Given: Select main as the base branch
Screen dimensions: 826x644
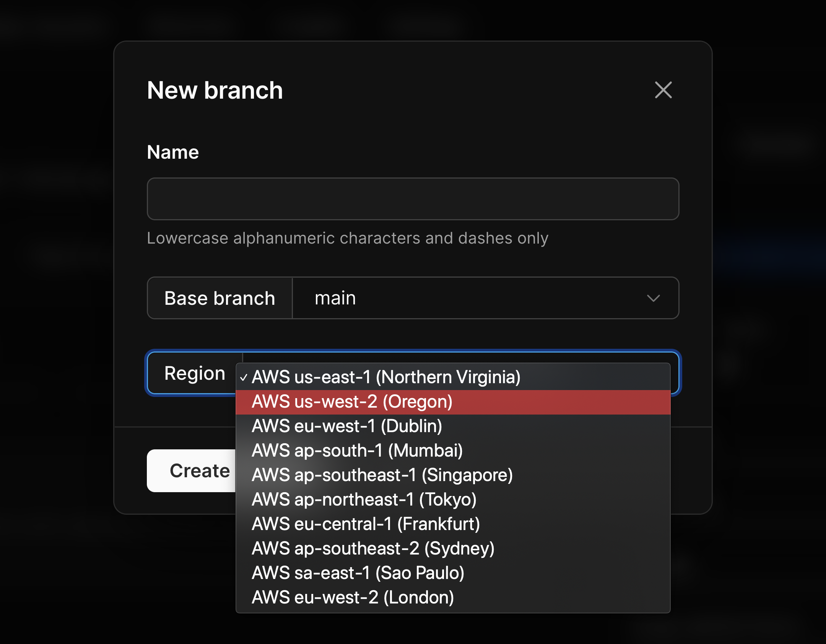Looking at the screenshot, I should pos(335,298).
